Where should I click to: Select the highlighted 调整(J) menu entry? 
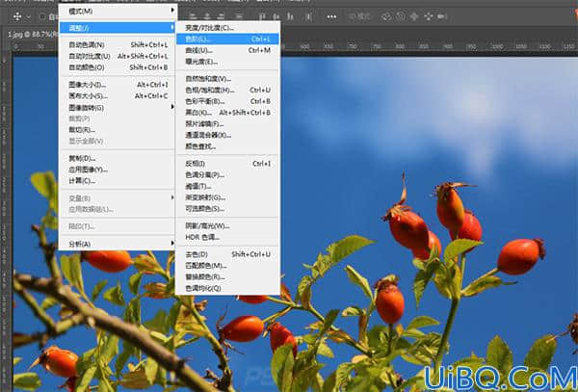[118, 28]
